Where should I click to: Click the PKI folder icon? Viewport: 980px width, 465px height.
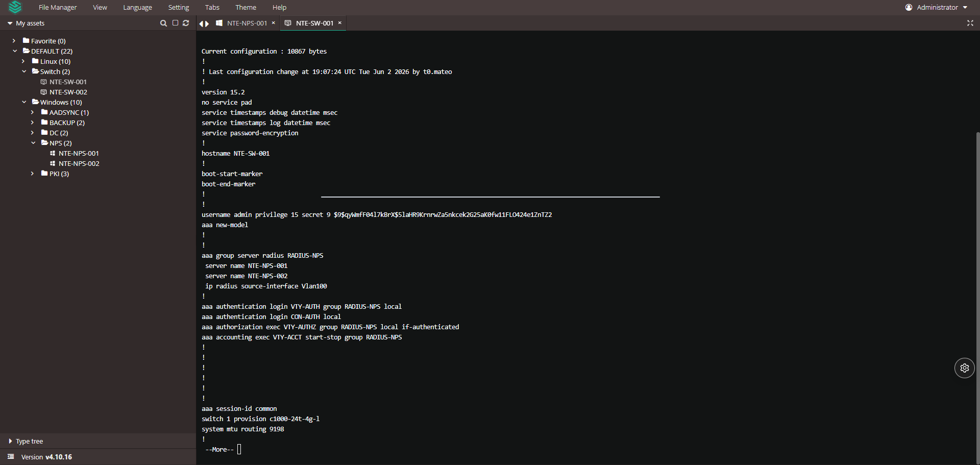pyautogui.click(x=44, y=173)
